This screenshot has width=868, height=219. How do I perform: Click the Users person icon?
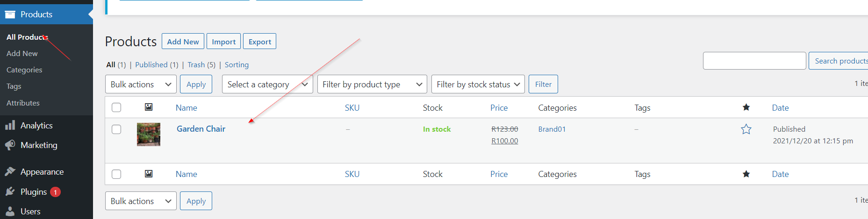coord(10,212)
